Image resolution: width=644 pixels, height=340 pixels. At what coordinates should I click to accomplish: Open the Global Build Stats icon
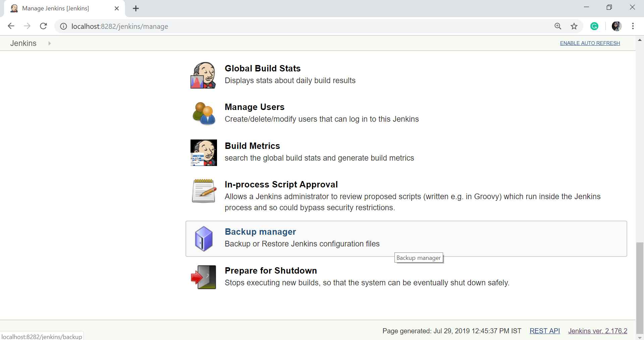[203, 75]
